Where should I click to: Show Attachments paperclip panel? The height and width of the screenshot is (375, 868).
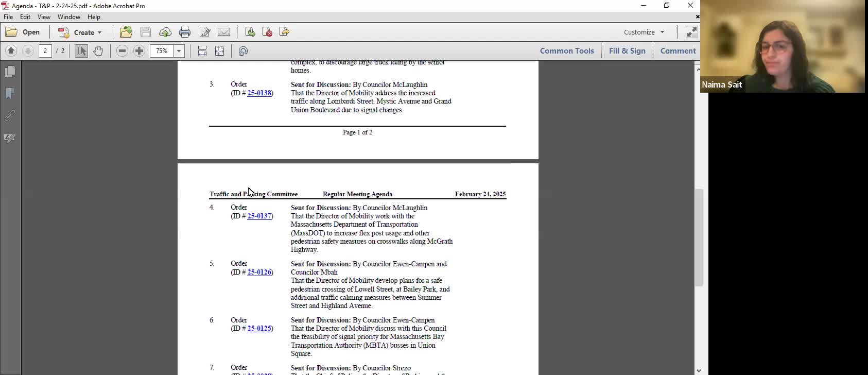[10, 116]
